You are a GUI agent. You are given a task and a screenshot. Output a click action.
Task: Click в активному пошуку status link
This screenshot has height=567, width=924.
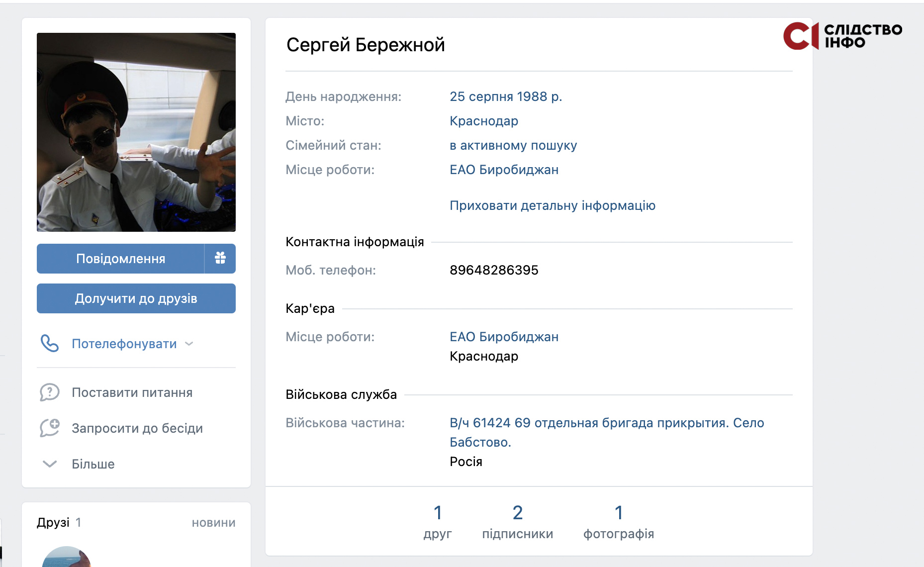point(513,145)
